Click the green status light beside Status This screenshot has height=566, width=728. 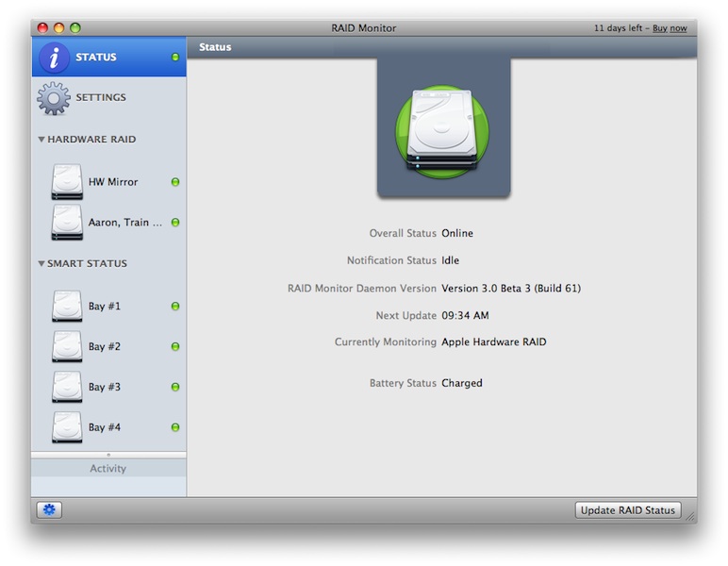[175, 58]
